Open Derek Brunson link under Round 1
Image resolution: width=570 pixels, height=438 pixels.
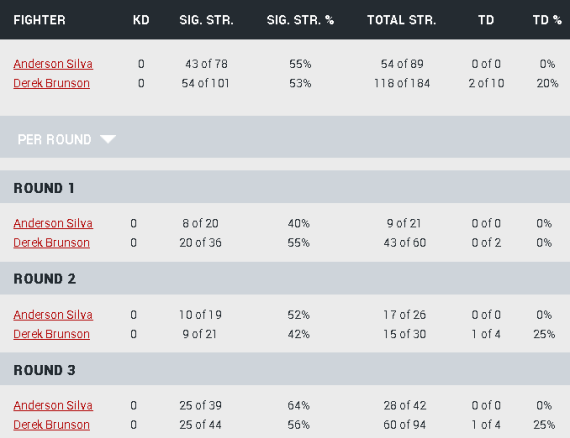point(52,242)
